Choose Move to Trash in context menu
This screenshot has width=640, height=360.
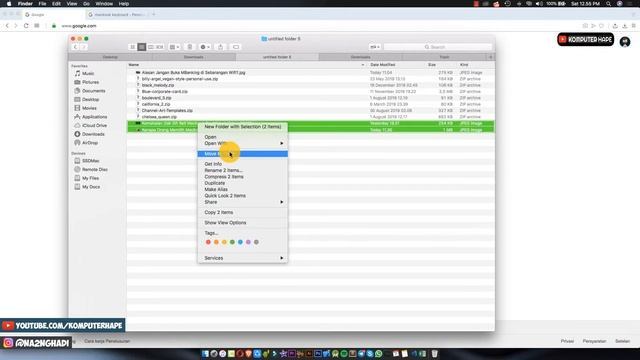242,154
